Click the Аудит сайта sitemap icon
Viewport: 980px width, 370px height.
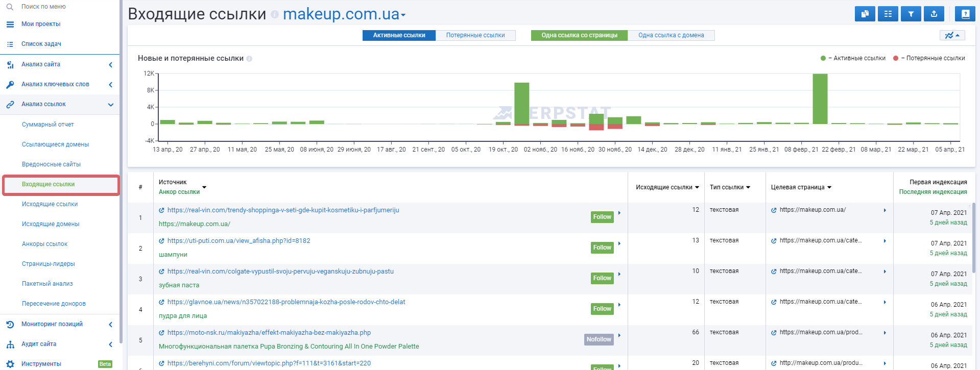tap(10, 344)
